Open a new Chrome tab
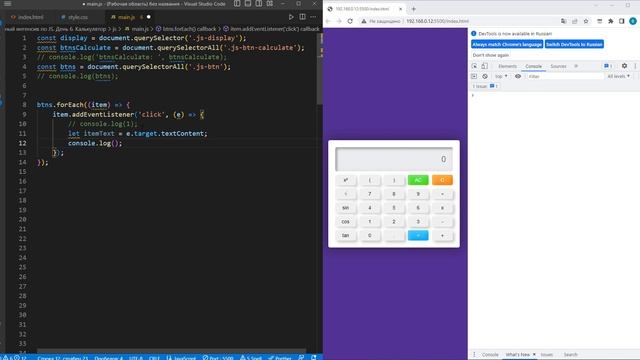The height and width of the screenshot is (360, 640). [413, 9]
